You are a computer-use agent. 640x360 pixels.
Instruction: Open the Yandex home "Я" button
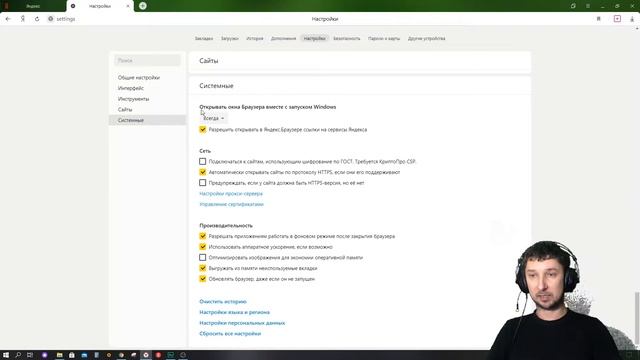click(x=23, y=19)
